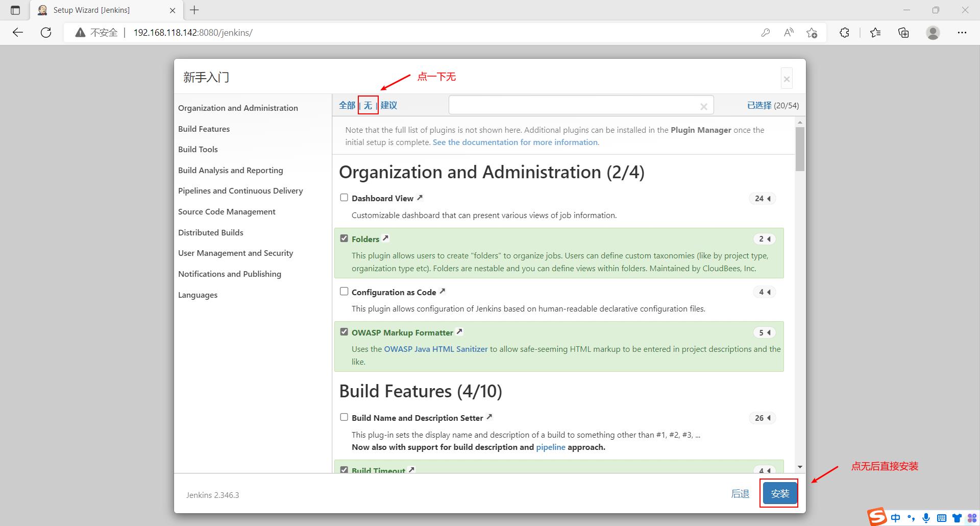Expand Build Timeout dependencies badge
Viewport: 980px width, 526px height.
764,470
